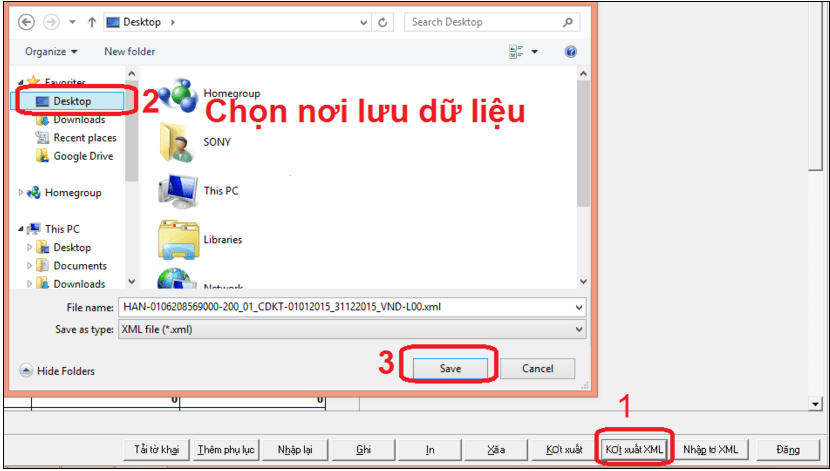Image resolution: width=830 pixels, height=471 pixels.
Task: Select Downloads under This PC
Action: coord(79,284)
